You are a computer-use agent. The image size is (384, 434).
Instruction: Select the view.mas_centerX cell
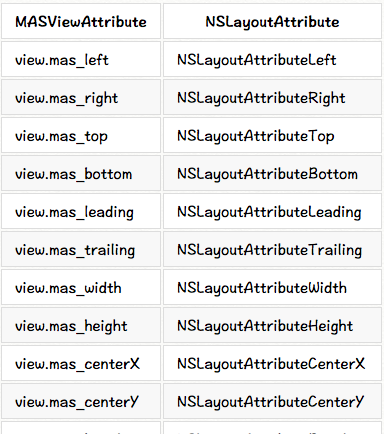(81, 363)
